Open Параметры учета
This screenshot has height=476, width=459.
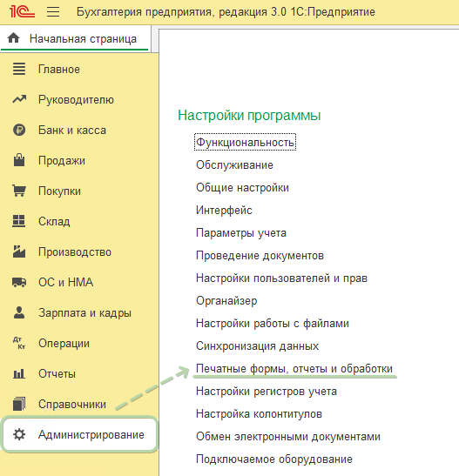[241, 233]
